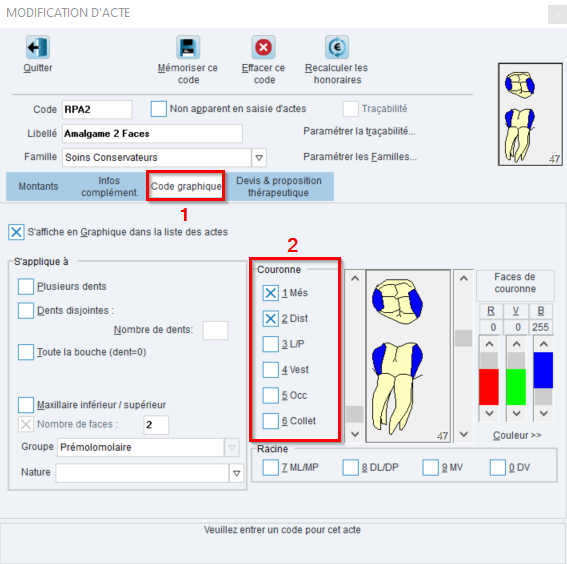Screen dimensions: 567x564
Task: Toggle Non apparent en saisie d'actes
Action: [x=158, y=109]
